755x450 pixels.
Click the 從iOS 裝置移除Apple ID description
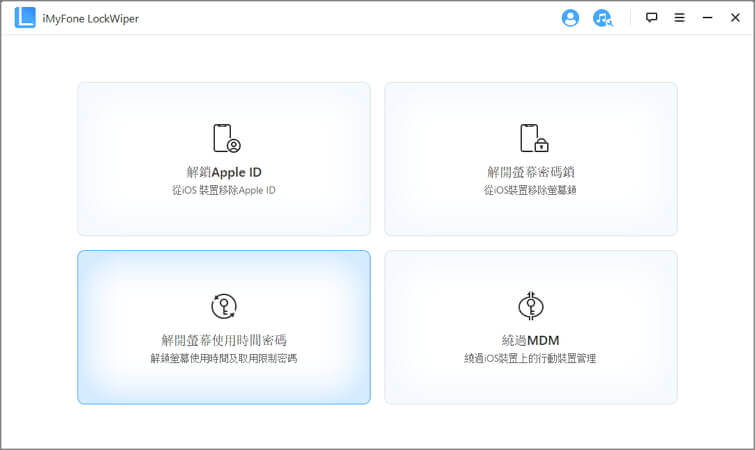coord(224,189)
